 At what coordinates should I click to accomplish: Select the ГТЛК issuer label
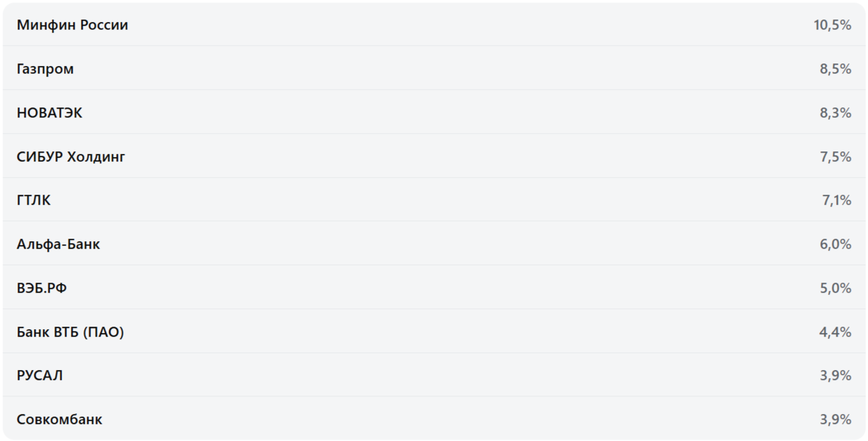[x=34, y=200]
